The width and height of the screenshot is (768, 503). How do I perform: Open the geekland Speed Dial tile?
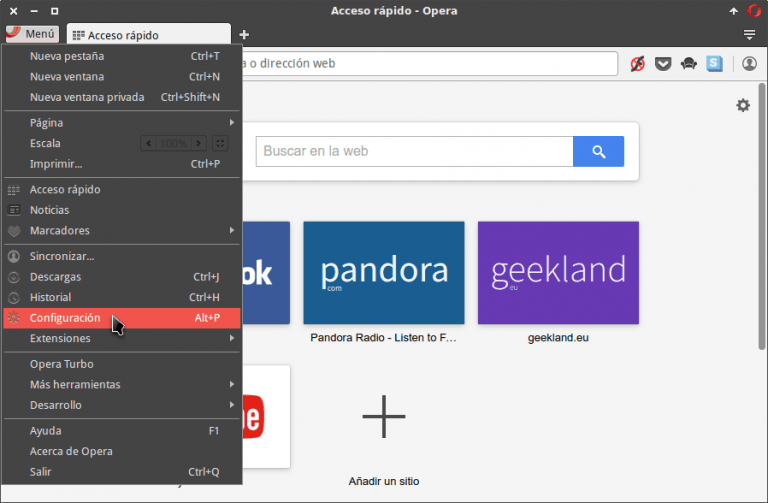pos(558,272)
